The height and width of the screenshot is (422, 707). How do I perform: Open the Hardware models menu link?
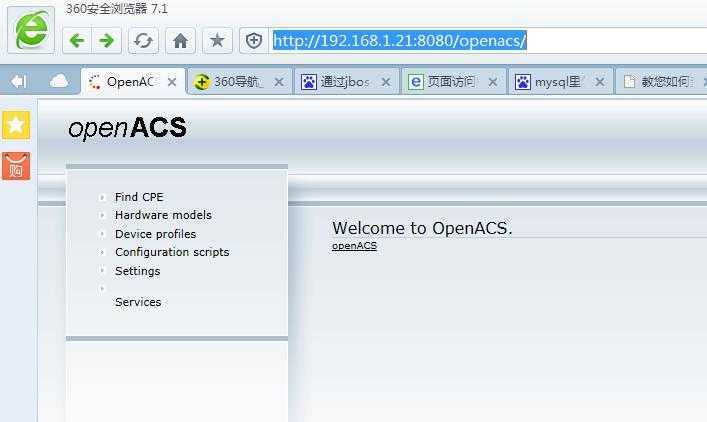click(163, 215)
